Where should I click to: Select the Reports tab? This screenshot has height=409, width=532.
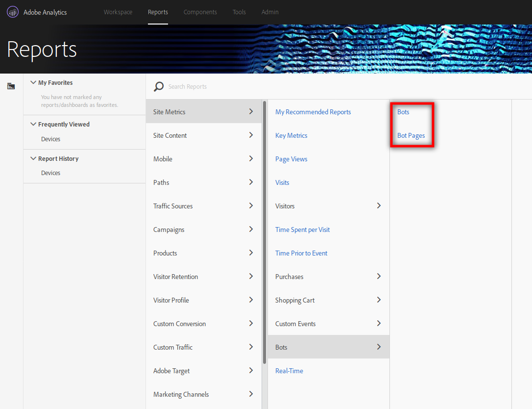[x=158, y=12]
